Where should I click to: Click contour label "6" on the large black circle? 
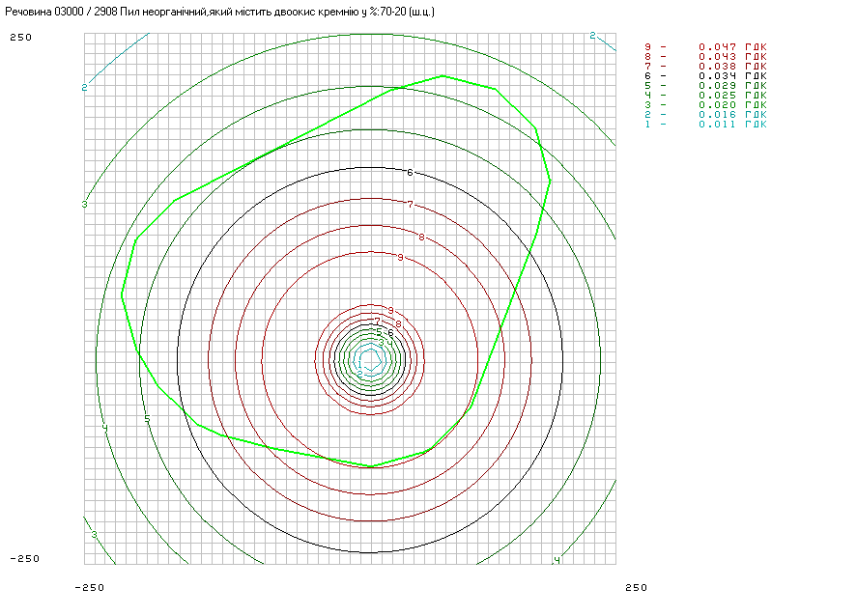pos(410,173)
